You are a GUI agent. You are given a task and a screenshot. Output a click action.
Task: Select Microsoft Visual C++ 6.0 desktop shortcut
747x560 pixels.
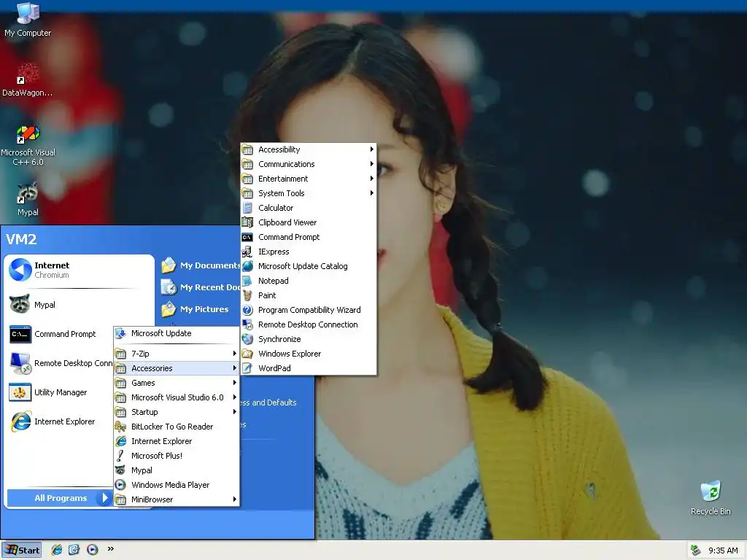(28, 146)
